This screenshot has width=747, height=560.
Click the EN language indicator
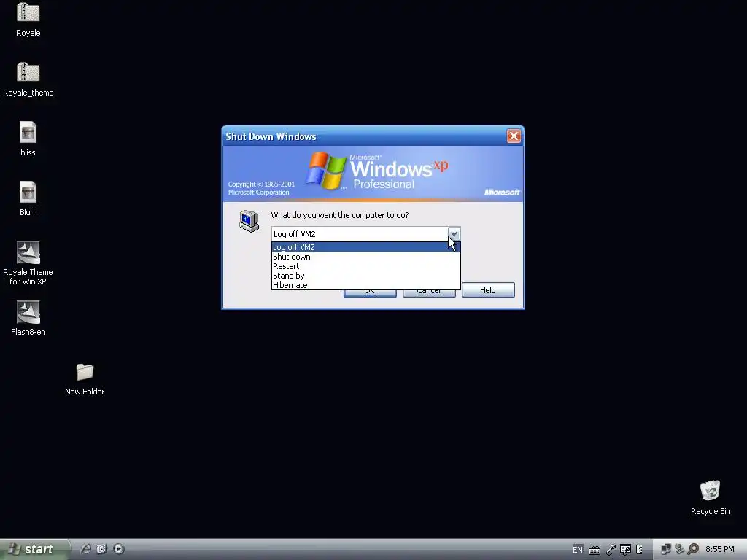click(x=578, y=550)
